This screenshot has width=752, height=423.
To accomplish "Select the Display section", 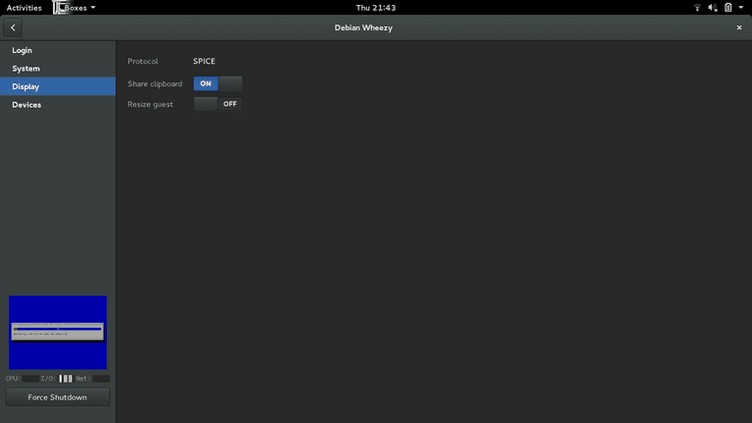I will pos(58,86).
